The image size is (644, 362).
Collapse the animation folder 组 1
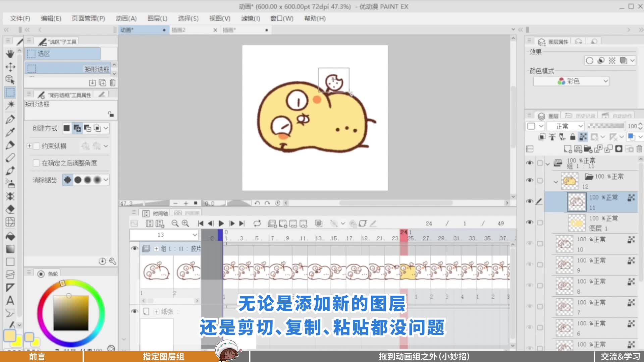pyautogui.click(x=548, y=164)
